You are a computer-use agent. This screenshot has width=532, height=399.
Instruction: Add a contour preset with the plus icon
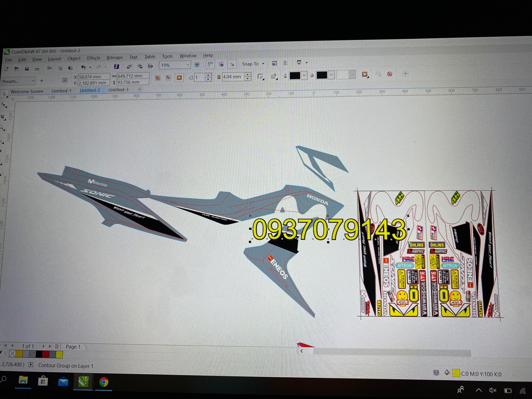pos(42,80)
